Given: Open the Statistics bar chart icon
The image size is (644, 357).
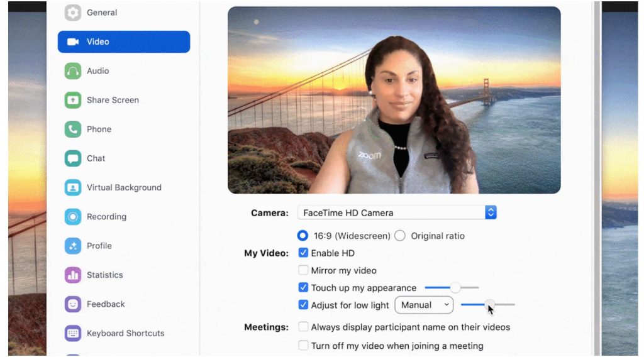Looking at the screenshot, I should pos(73,275).
